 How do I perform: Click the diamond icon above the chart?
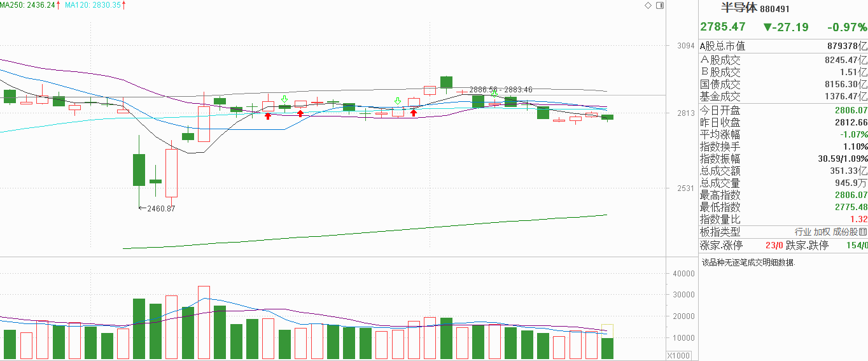(x=648, y=6)
